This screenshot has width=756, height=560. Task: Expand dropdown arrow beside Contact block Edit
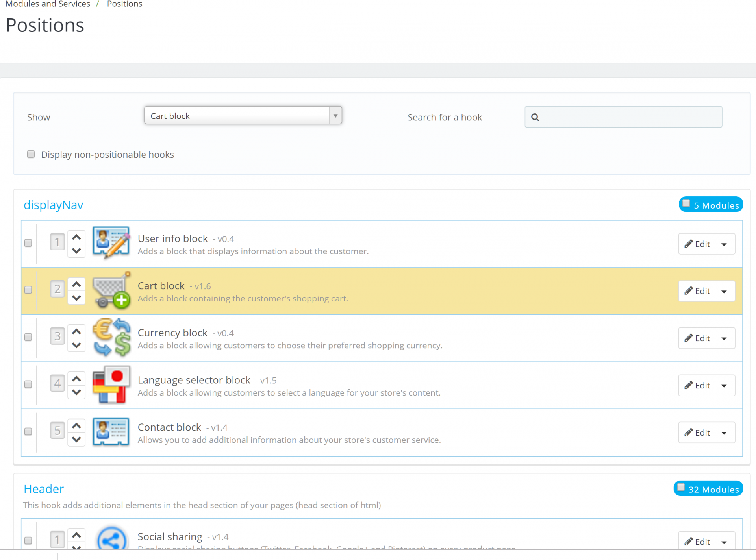[724, 433]
